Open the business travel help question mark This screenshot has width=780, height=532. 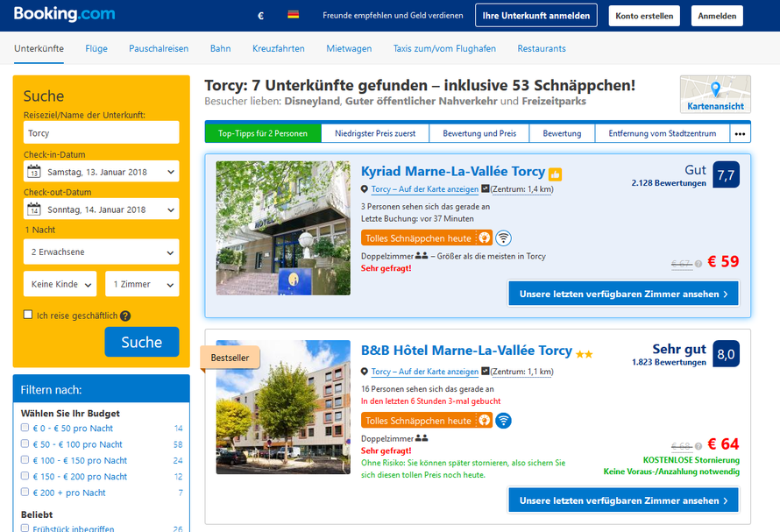[x=125, y=316]
